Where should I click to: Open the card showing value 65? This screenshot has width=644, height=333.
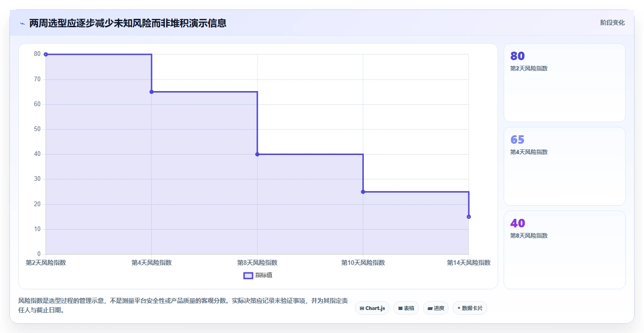pyautogui.click(x=564, y=166)
